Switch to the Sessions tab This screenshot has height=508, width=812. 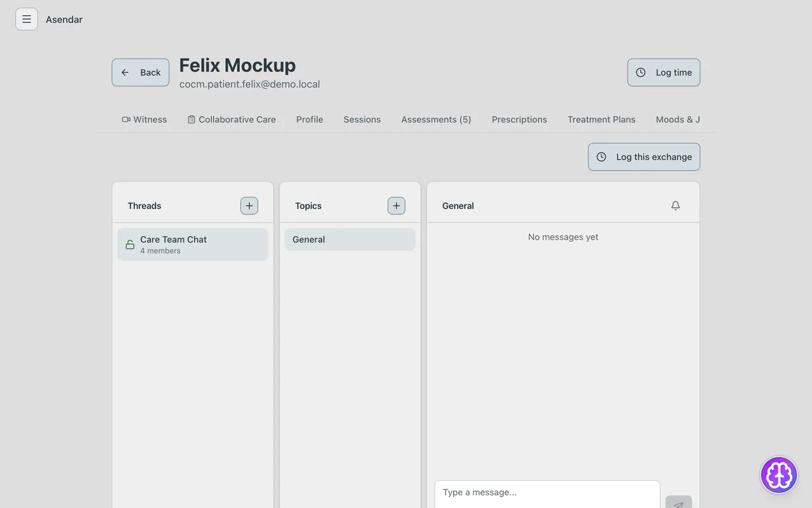coord(362,119)
